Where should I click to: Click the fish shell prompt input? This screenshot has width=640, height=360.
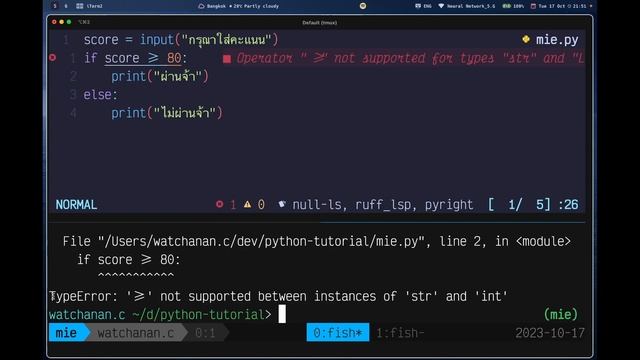tap(282, 314)
